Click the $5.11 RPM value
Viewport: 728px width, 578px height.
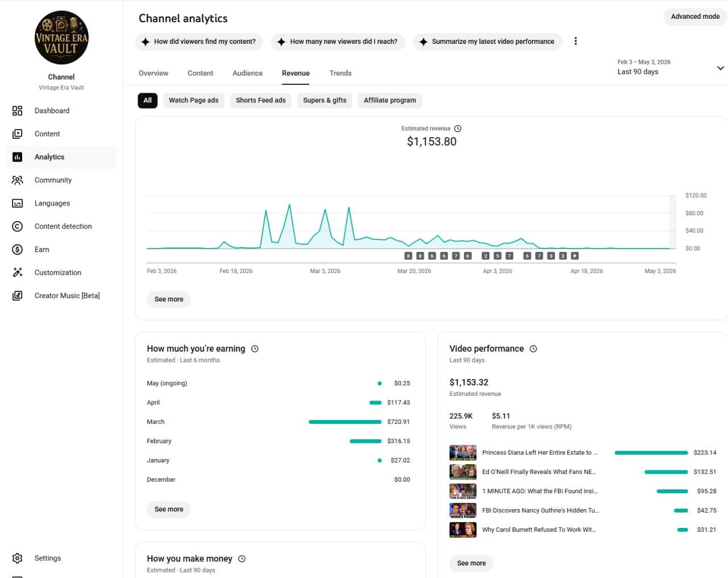click(x=501, y=416)
